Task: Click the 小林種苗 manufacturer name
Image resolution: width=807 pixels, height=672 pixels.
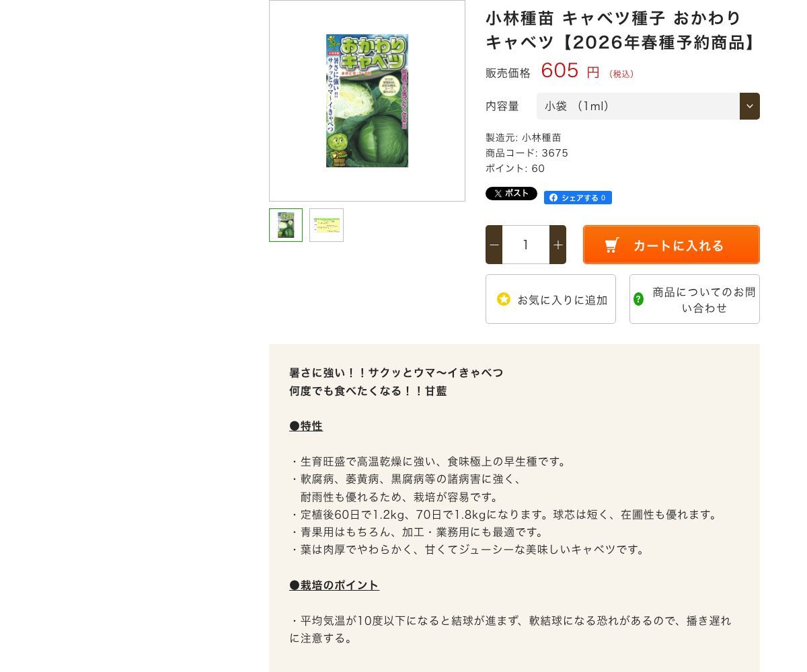Action: pos(541,137)
